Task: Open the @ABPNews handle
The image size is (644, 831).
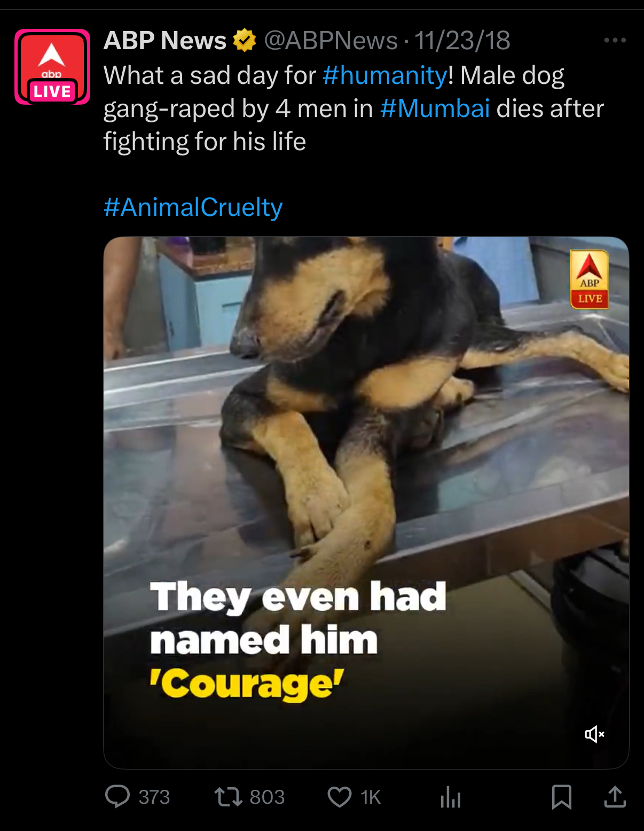Action: tap(331, 41)
